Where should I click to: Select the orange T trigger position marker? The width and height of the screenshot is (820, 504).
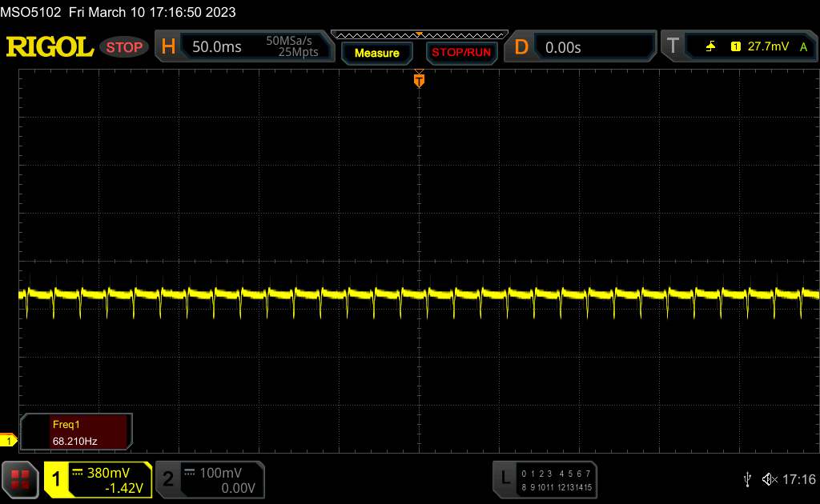419,80
